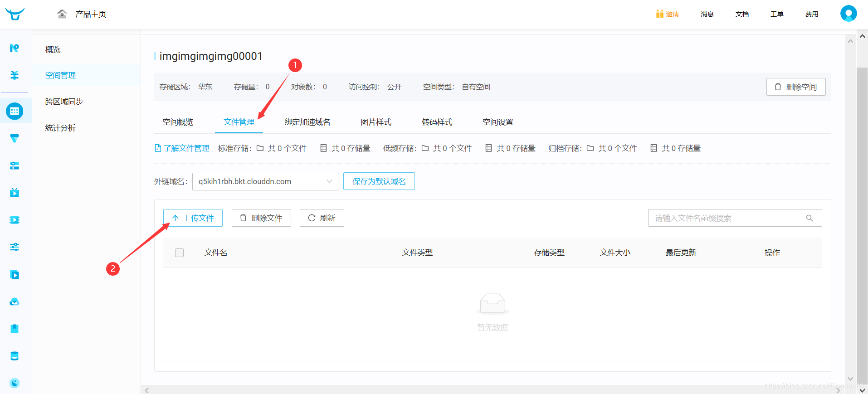
Task: Click the 删除文件 button
Action: coord(261,218)
